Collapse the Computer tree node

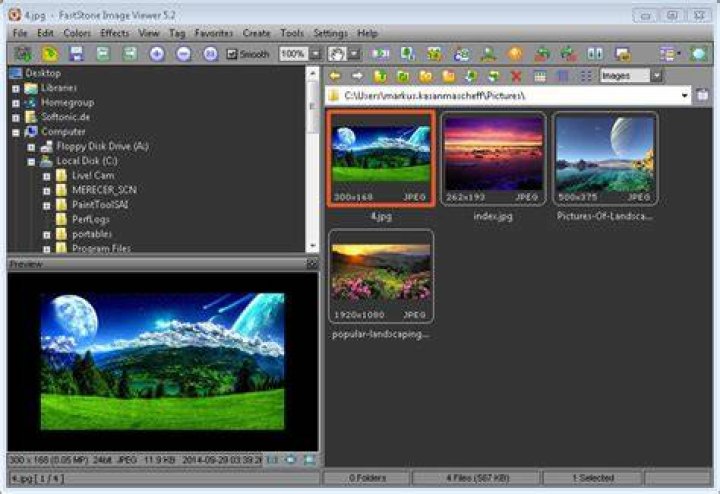(x=16, y=132)
